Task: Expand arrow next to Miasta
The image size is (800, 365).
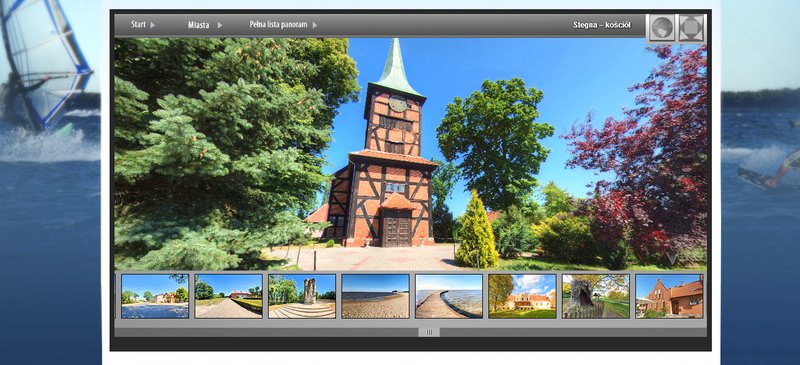Action: click(x=220, y=25)
